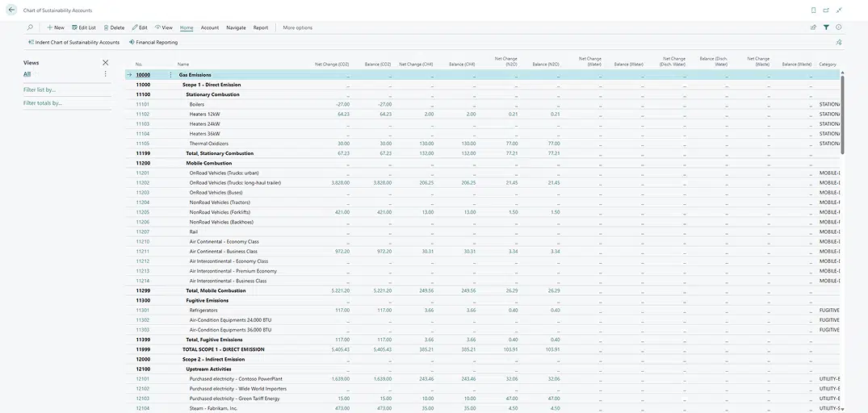868x413 pixels.
Task: Select Scope 2 - Indirect Emission row
Action: 214,360
